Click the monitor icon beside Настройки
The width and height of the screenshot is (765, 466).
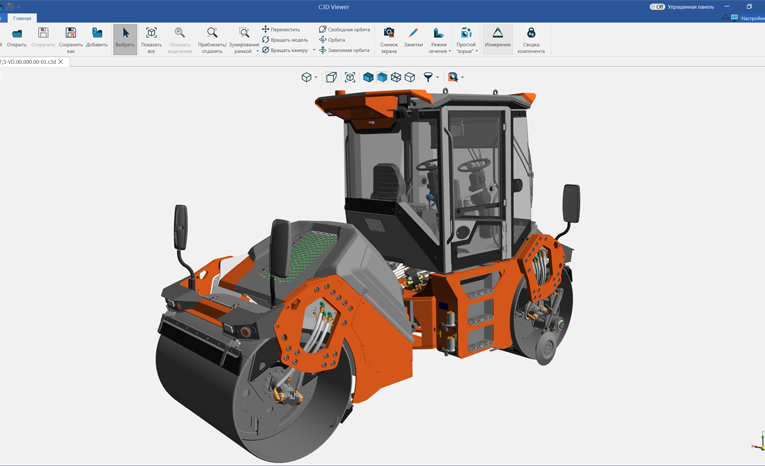pyautogui.click(x=734, y=18)
